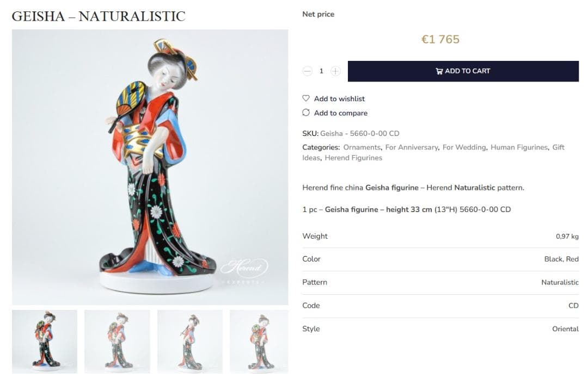Viewport: 588px width, 385px height.
Task: Select the first geisha thumbnail
Action: [x=45, y=341]
